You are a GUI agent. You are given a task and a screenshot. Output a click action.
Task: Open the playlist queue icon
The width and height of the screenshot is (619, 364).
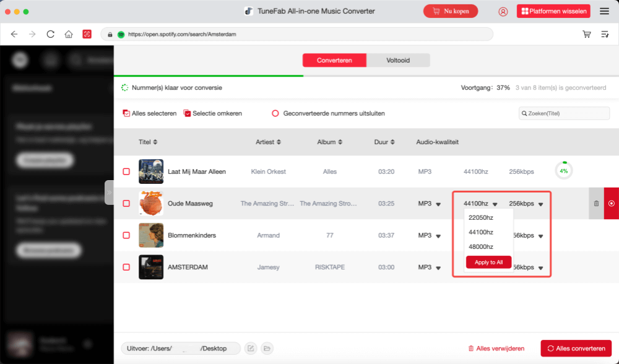tap(605, 34)
